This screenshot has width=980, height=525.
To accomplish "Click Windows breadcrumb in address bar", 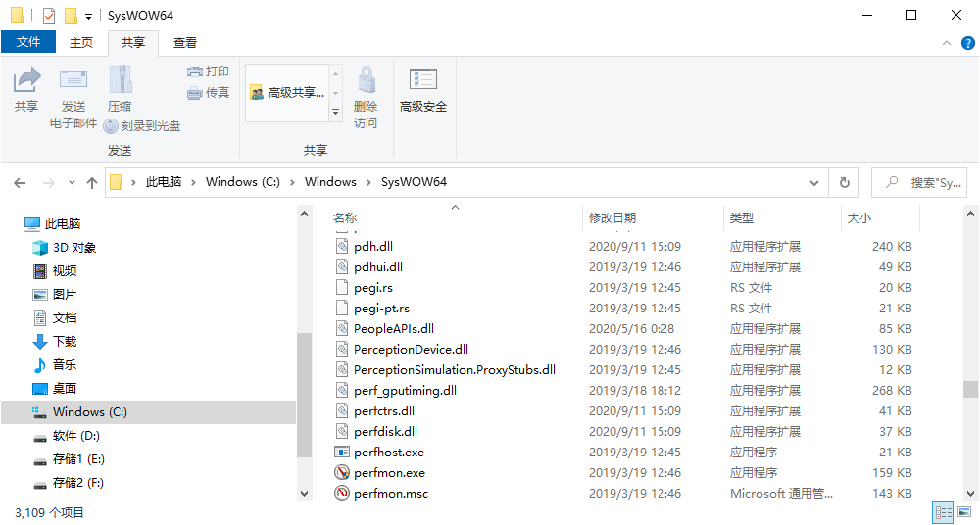I will point(330,182).
